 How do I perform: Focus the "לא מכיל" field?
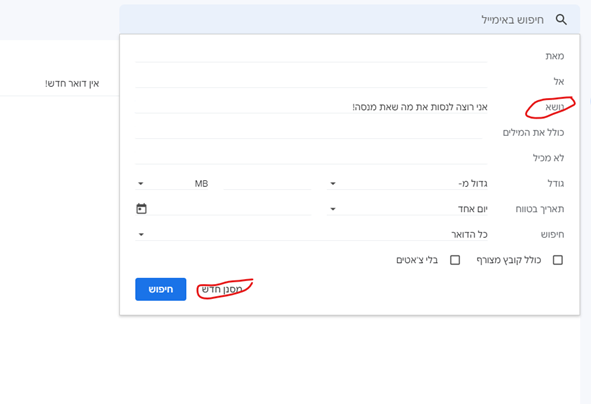tap(311, 158)
